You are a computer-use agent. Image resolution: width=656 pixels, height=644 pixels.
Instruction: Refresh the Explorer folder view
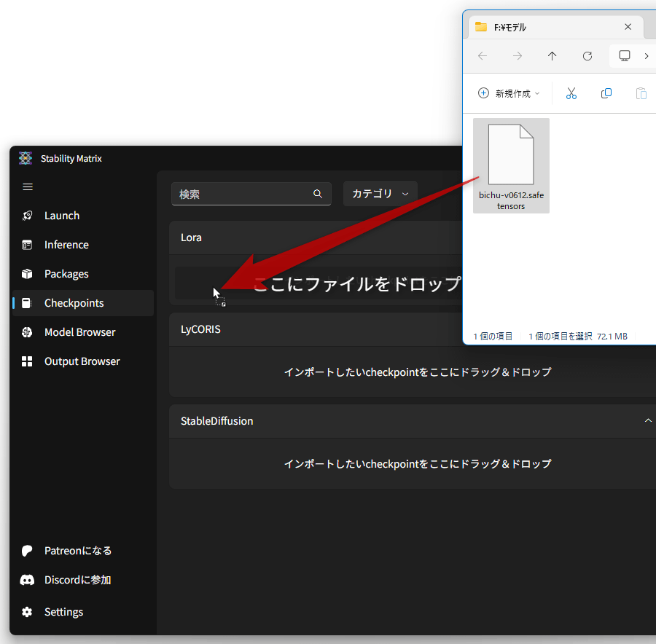click(x=587, y=56)
